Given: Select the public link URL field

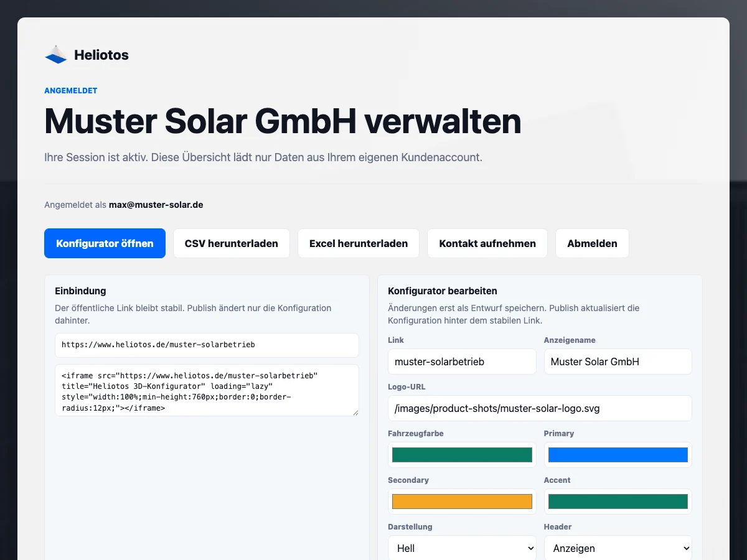Looking at the screenshot, I should [207, 345].
